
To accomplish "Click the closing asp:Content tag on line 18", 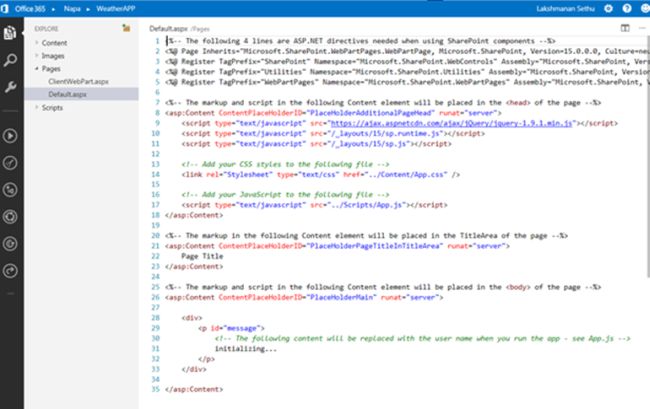I will point(194,215).
